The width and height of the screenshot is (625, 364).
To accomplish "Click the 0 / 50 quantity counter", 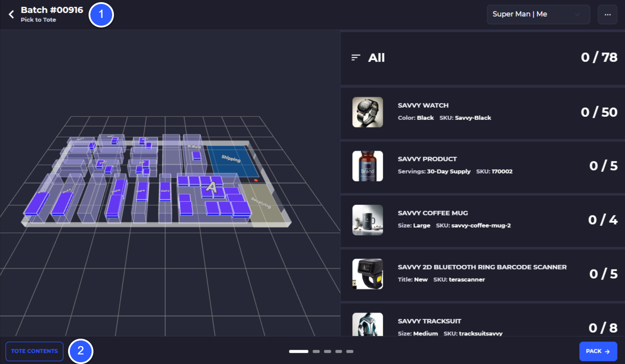I will pyautogui.click(x=599, y=112).
